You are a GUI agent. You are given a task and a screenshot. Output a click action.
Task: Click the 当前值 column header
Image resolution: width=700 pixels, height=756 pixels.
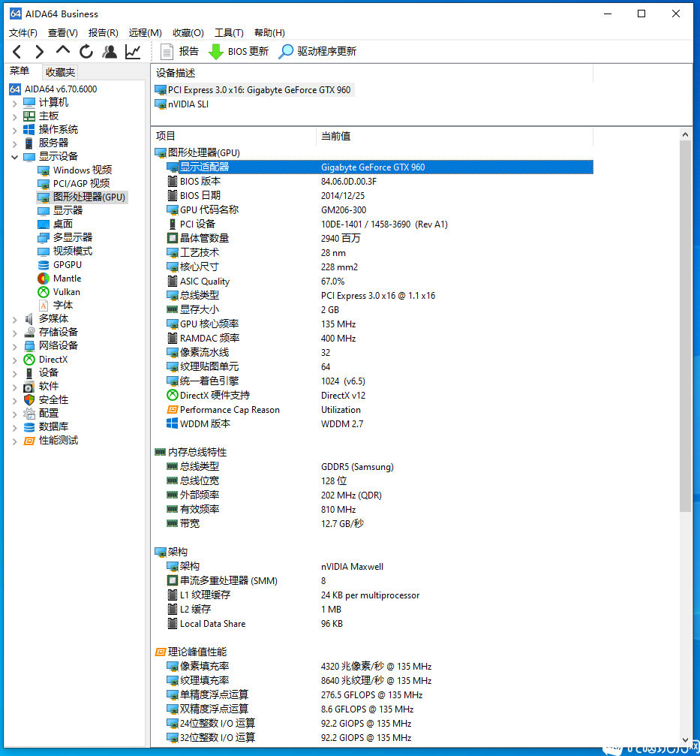point(455,137)
